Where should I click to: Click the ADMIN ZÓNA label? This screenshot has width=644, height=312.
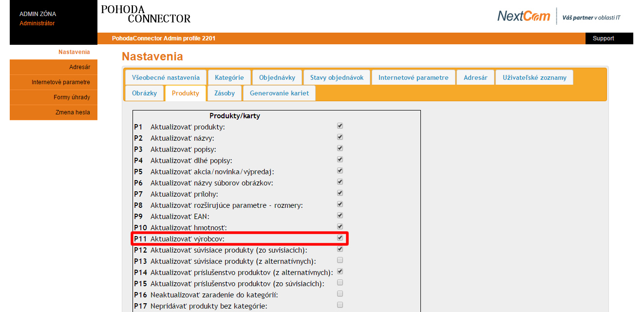point(38,14)
